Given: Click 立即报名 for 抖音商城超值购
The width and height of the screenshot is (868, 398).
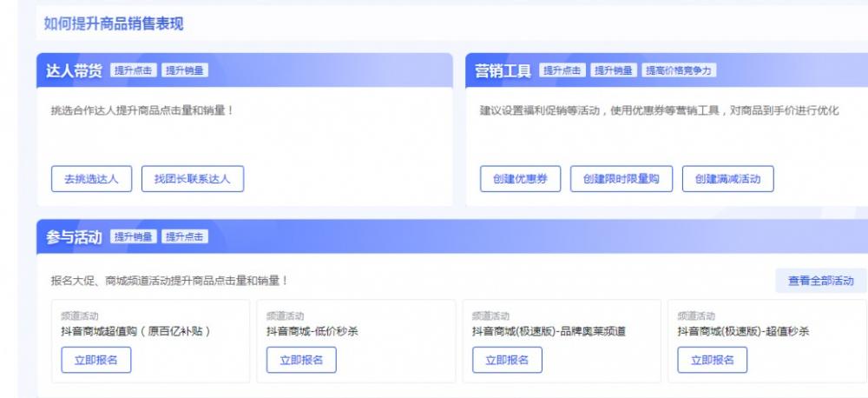Looking at the screenshot, I should tap(96, 360).
